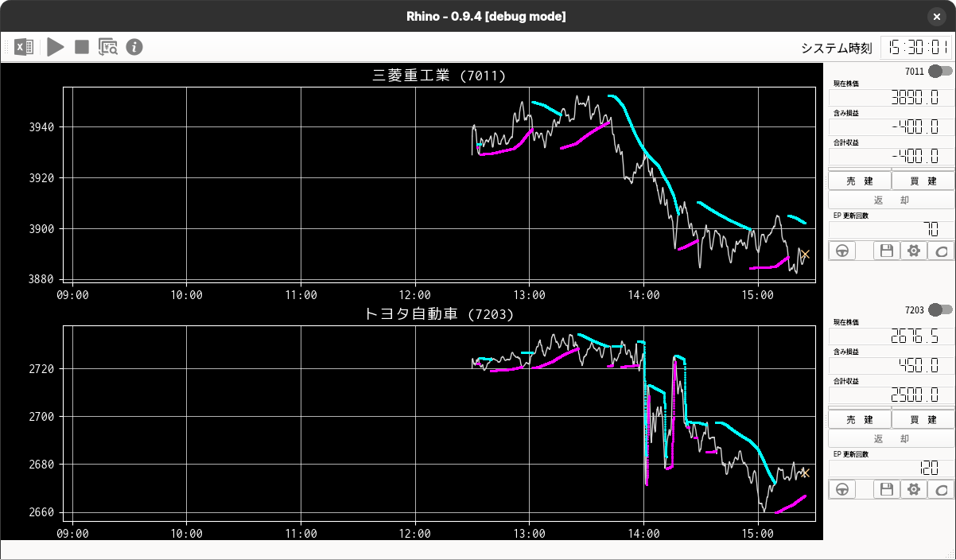Click the システム時刻 clock display

(916, 47)
